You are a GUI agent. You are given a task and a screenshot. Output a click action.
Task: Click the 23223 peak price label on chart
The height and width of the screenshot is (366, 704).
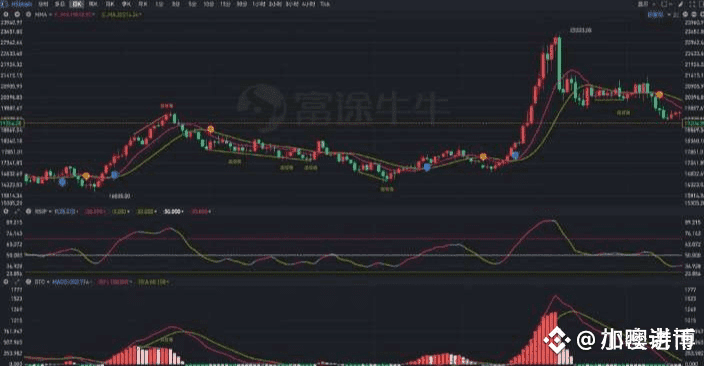point(581,31)
